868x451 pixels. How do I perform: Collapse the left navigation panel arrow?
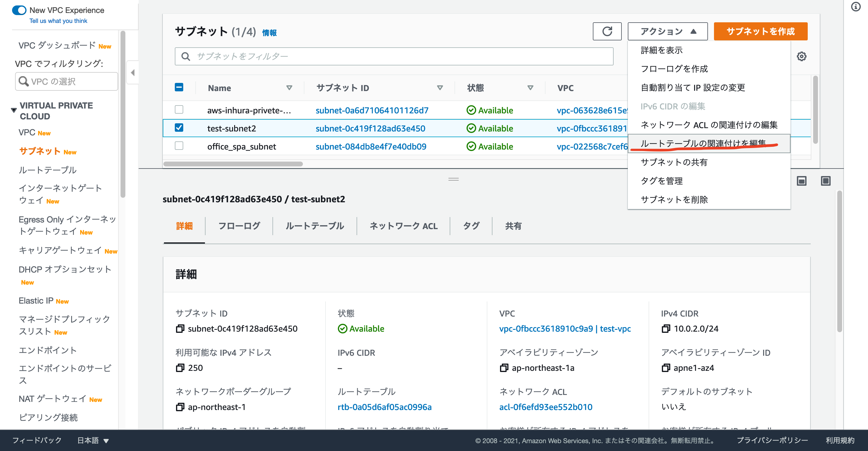point(133,72)
